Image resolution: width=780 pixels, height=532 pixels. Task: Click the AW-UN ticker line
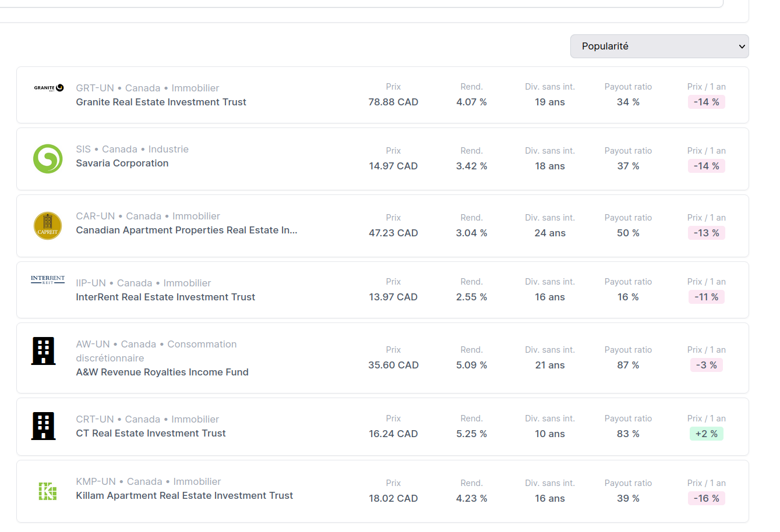click(x=156, y=351)
